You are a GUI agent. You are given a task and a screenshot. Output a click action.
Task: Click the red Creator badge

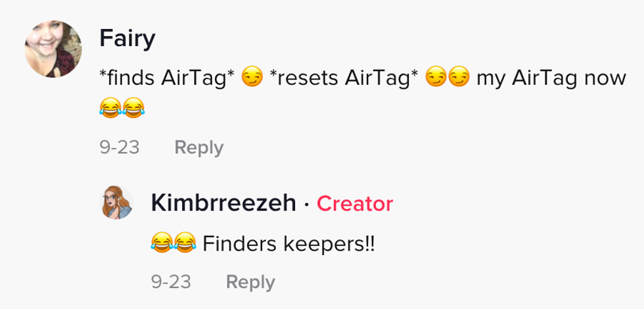tap(355, 203)
